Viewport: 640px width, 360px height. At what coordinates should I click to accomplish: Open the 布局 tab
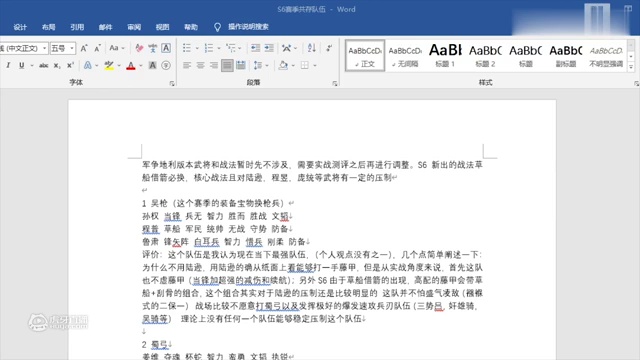click(49, 27)
